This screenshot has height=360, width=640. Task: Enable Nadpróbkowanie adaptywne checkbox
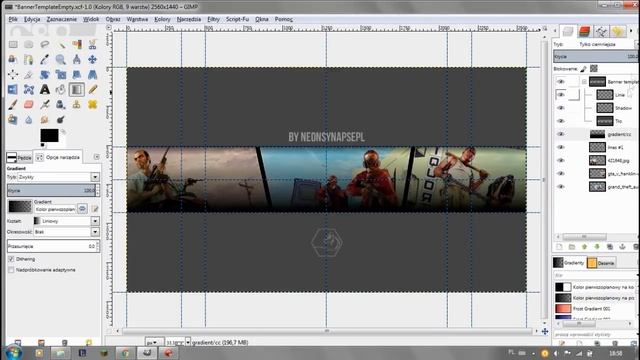tap(11, 270)
